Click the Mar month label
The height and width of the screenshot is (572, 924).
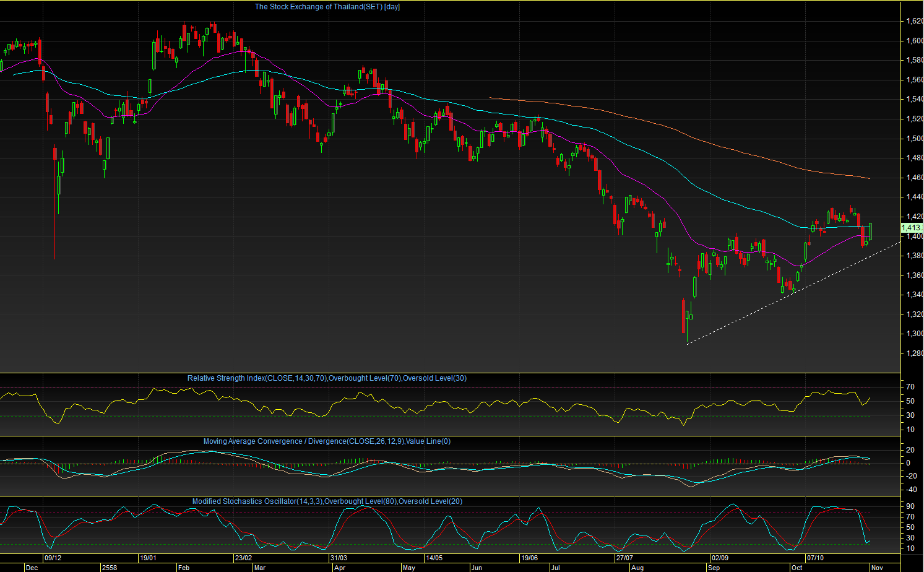260,568
